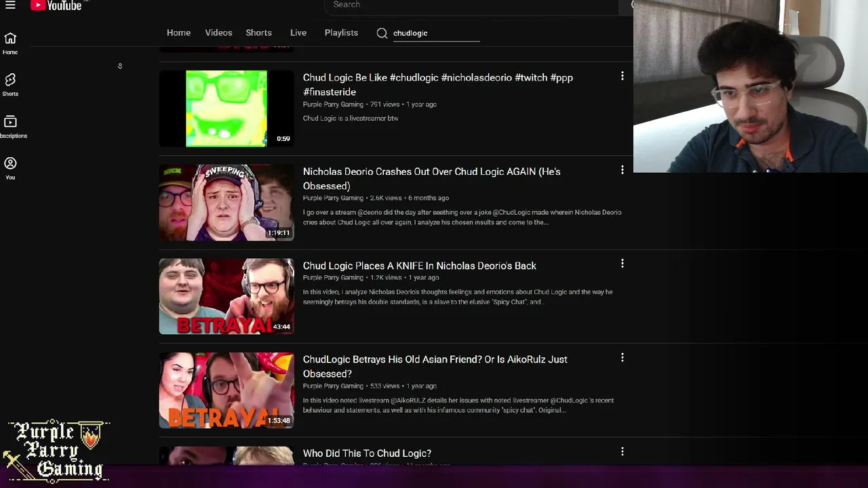Open options menu for ChudLogic Betrays Asian Friend video
This screenshot has height=488, width=868.
pyautogui.click(x=622, y=357)
